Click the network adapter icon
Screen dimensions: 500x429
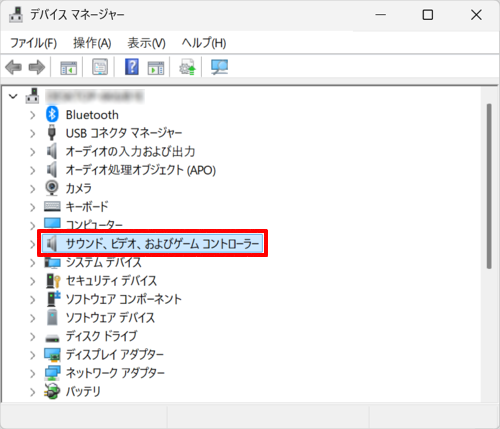click(52, 373)
